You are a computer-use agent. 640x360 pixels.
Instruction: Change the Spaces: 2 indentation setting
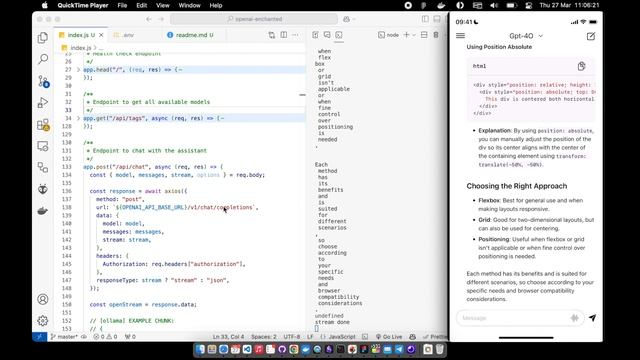click(264, 337)
